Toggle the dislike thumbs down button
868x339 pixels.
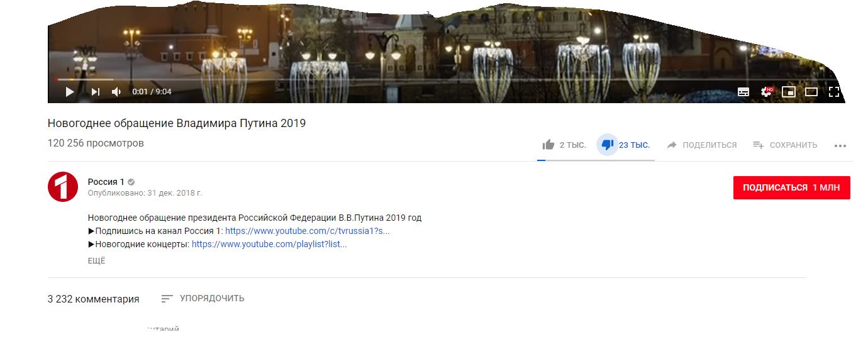tap(607, 145)
